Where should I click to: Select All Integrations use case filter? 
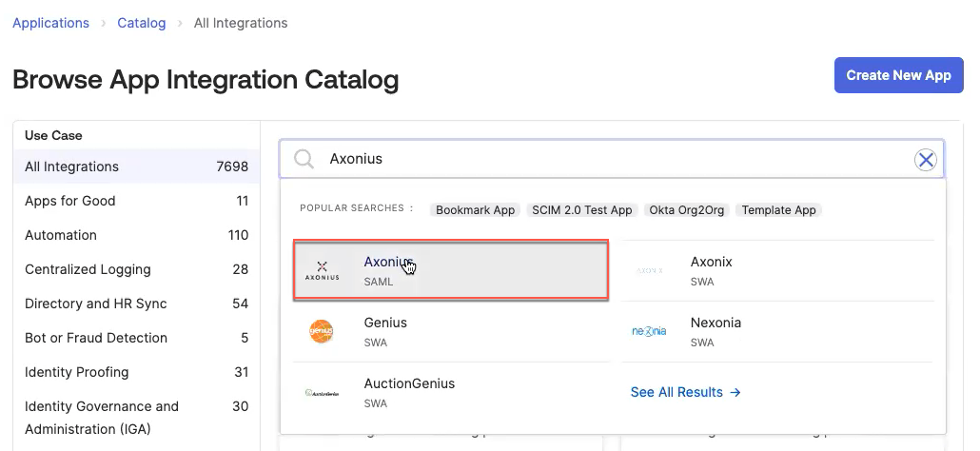pos(72,167)
